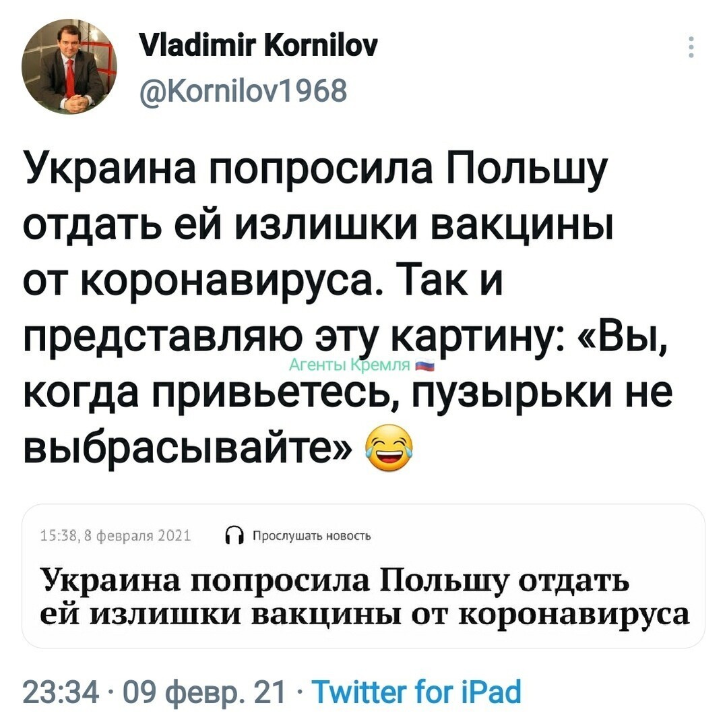Open the embedded article headline about Польшу
727x728 pixels.
pos(365,597)
